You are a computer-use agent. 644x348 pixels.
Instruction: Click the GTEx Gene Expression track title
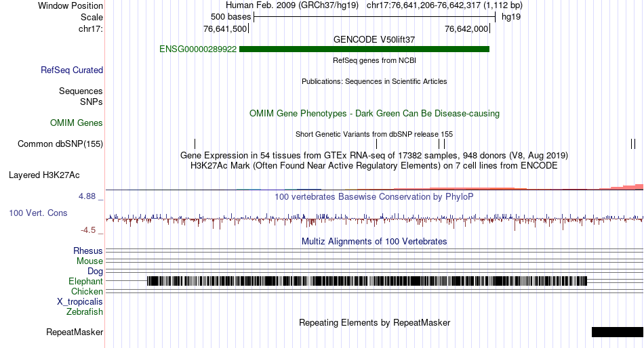pyautogui.click(x=374, y=156)
